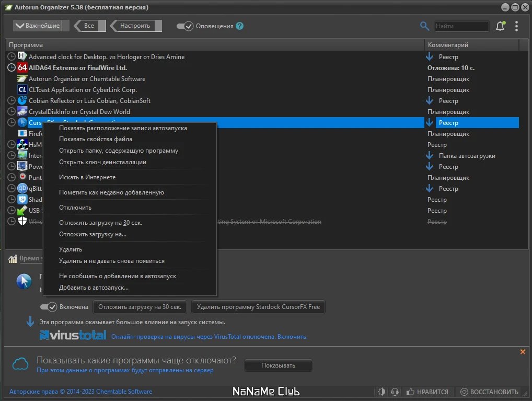Click the theme contrast icon in footer
Viewport: 532px width, 401px height.
click(381, 392)
